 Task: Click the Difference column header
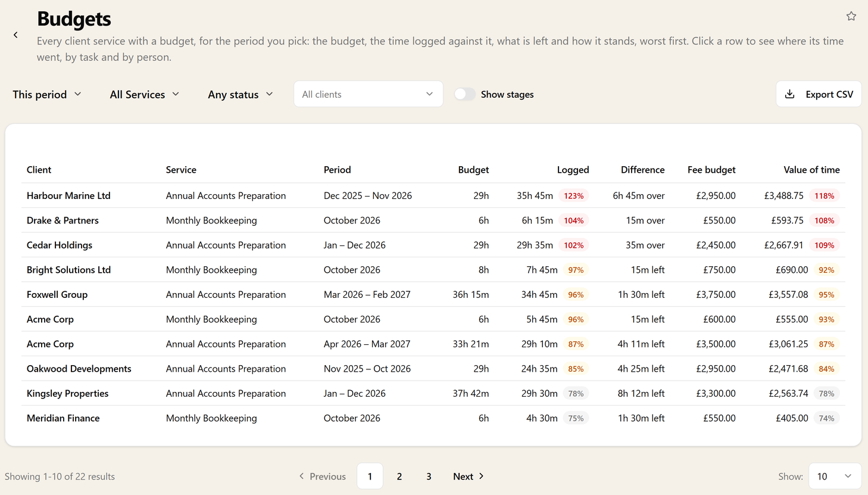coord(642,170)
